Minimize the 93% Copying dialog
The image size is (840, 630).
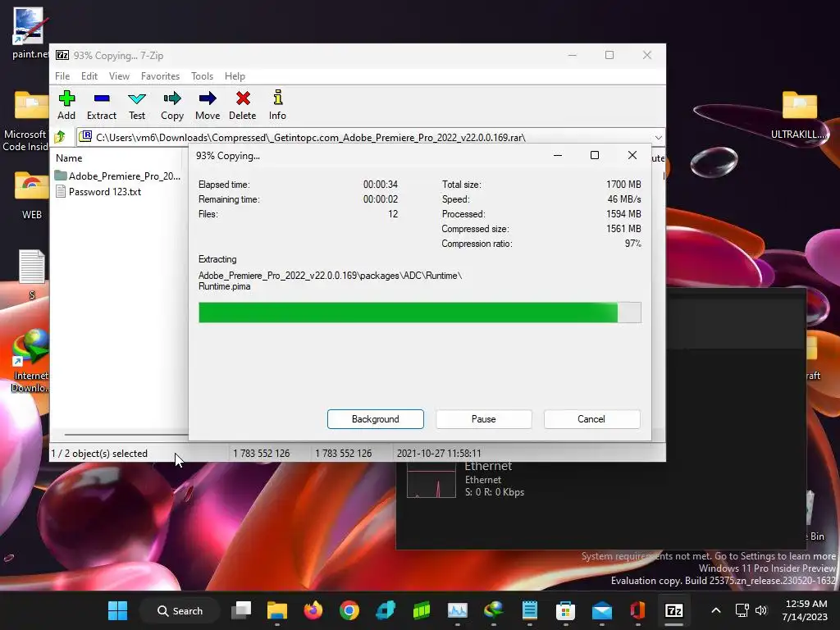pos(558,155)
